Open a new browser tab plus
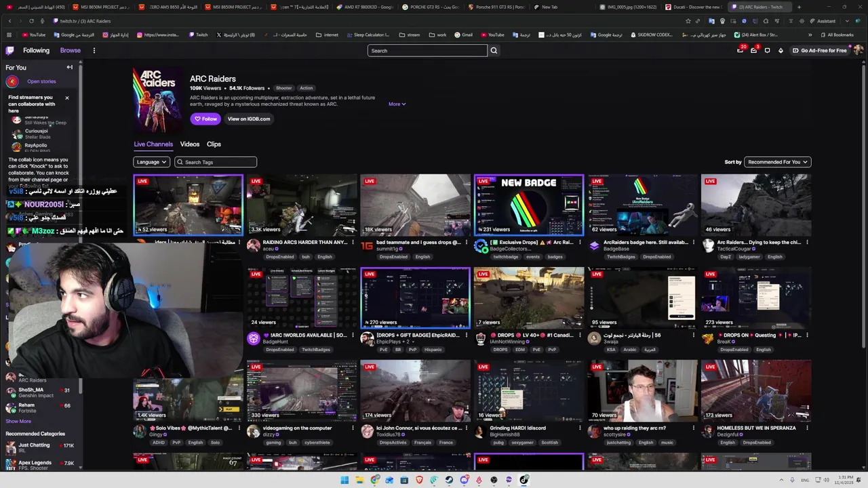This screenshot has width=868, height=488. pos(799,7)
